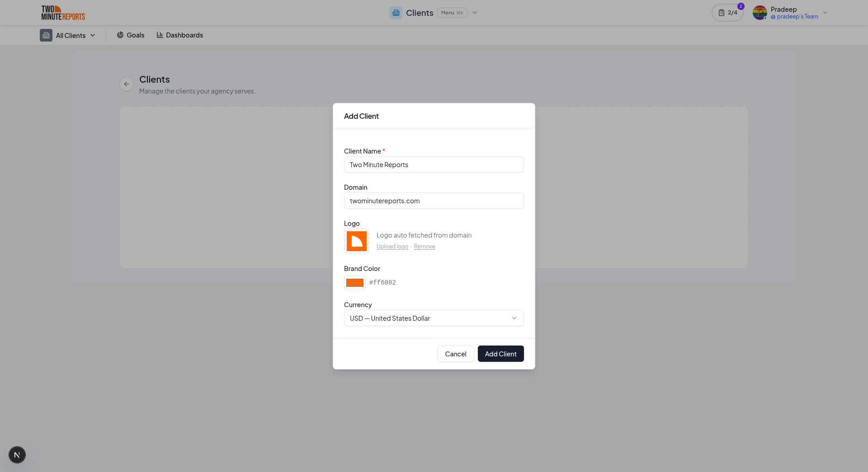Click the Add Client button
The image size is (868, 472).
point(500,354)
